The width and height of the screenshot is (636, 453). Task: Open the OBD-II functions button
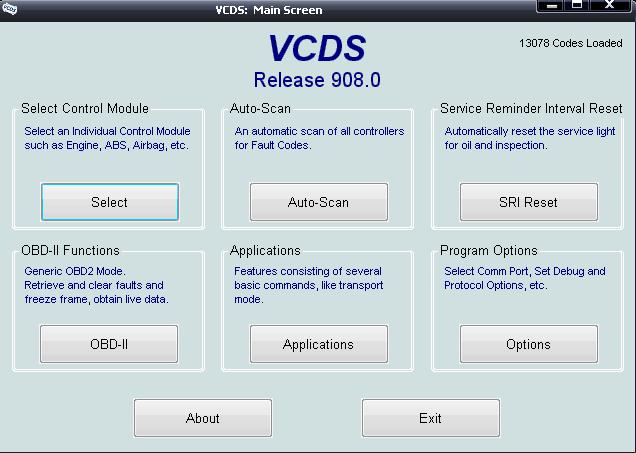coord(109,344)
